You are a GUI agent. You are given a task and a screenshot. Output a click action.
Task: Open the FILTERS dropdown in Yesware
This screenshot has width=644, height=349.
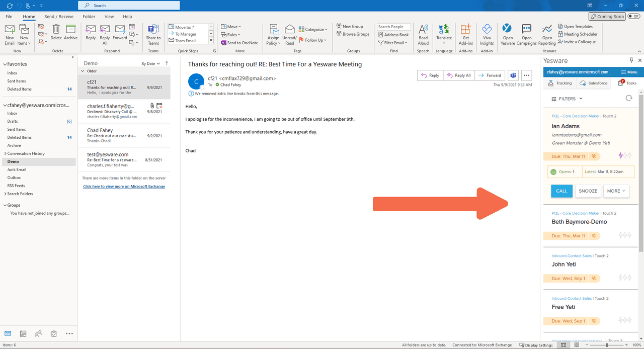coord(567,99)
